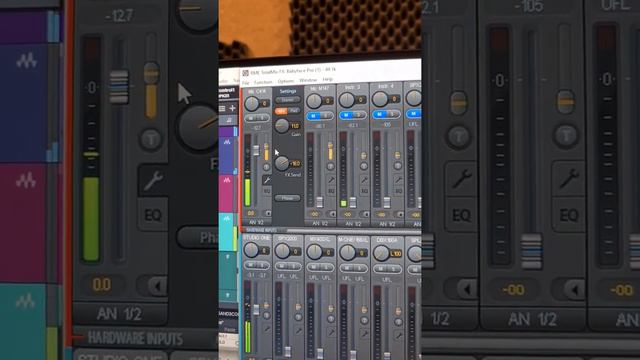The height and width of the screenshot is (360, 640).
Task: Click T trim button on MX400-L channel
Action: (331, 319)
